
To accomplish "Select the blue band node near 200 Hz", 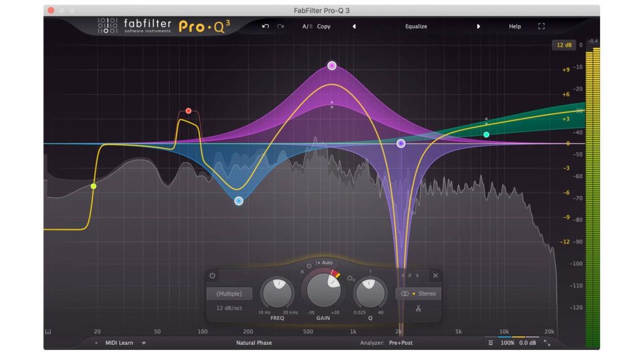I will pyautogui.click(x=238, y=201).
